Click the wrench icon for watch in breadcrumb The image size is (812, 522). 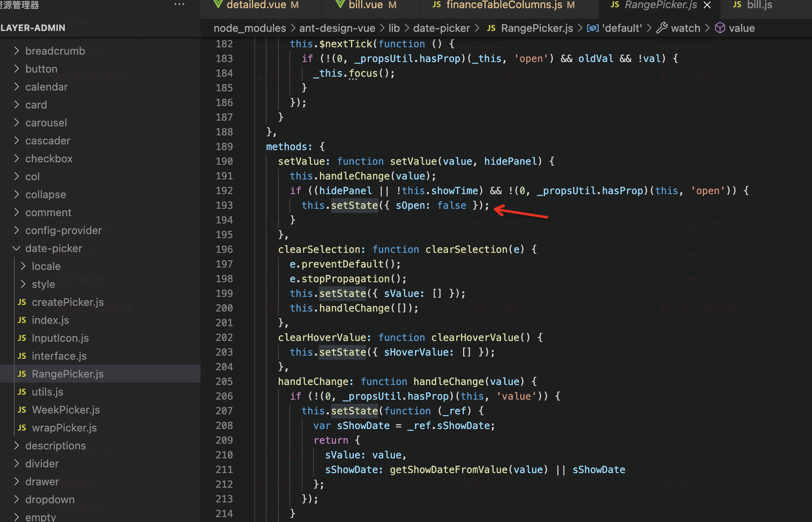[662, 28]
